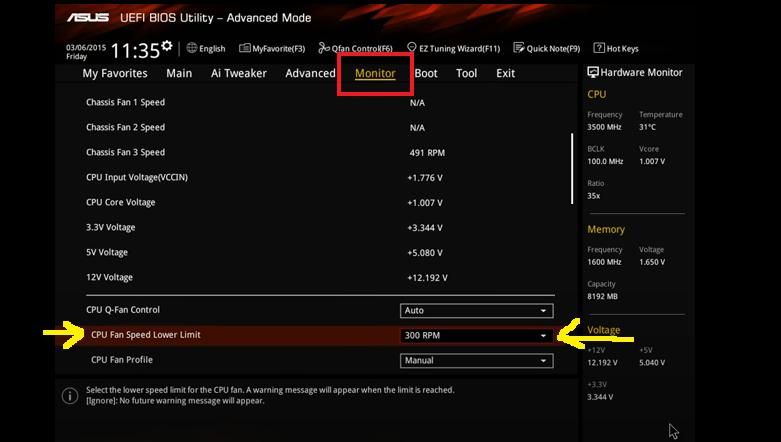
Task: Open CPU Q-Fan Control dropdown set to Auto
Action: pyautogui.click(x=476, y=310)
